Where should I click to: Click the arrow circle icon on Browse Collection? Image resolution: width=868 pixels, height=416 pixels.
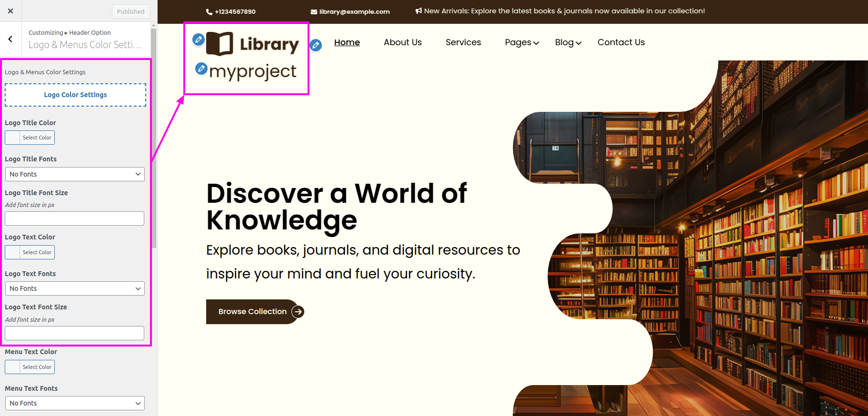coord(298,312)
